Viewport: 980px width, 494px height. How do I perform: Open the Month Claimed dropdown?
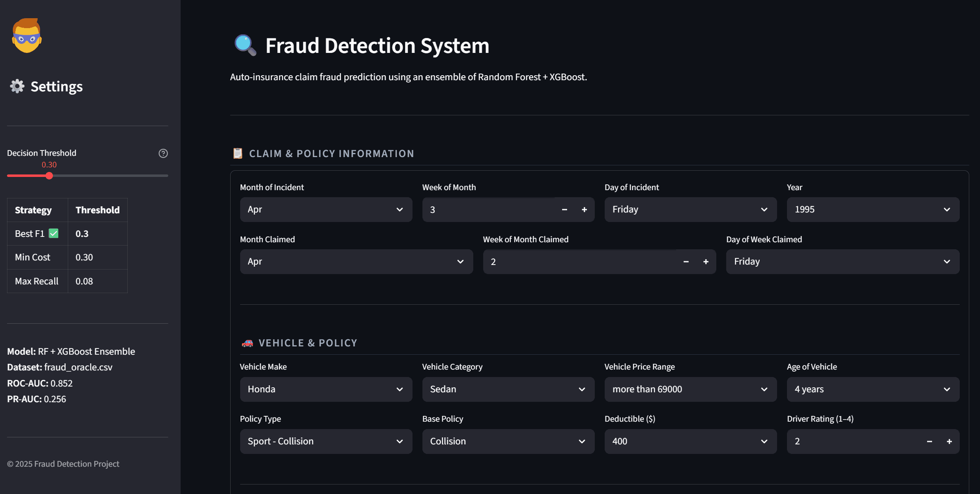click(356, 262)
